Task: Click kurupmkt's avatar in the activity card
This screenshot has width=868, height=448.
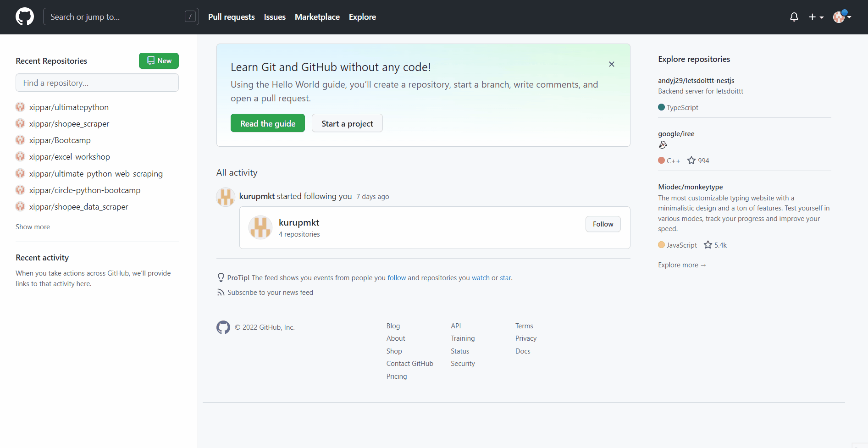Action: point(260,227)
